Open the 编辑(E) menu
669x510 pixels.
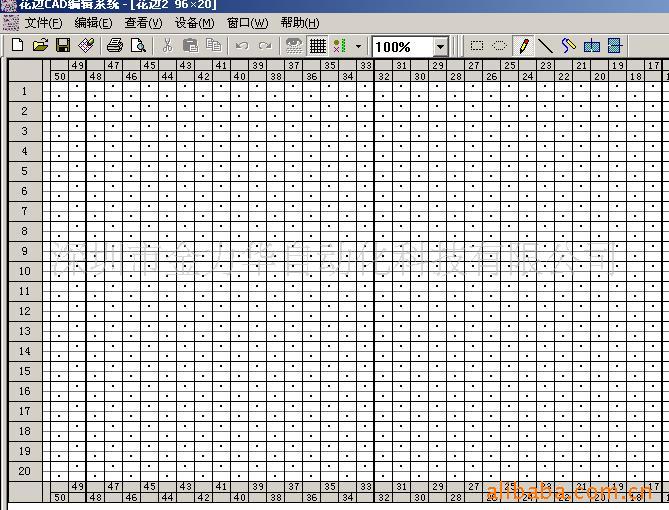pos(93,23)
